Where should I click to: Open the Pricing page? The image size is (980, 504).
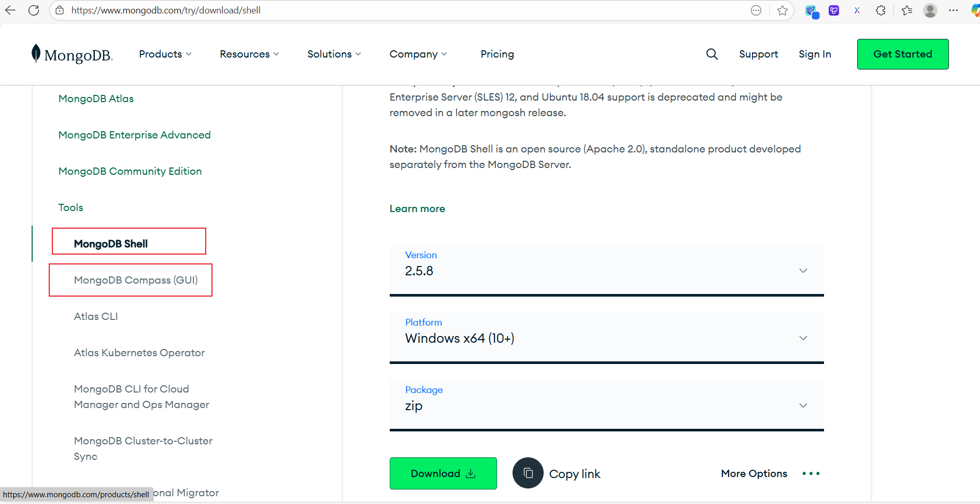pyautogui.click(x=497, y=54)
